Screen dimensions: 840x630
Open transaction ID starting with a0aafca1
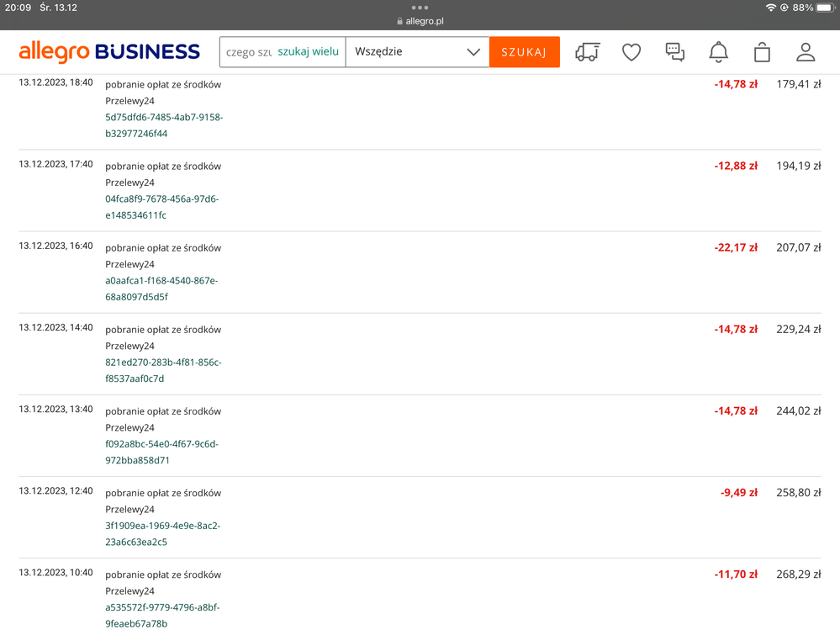click(161, 289)
